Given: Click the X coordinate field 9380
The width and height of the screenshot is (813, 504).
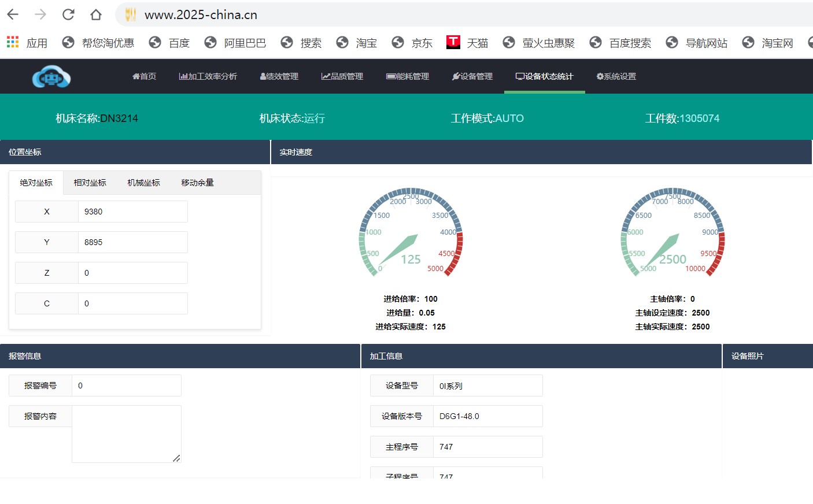Looking at the screenshot, I should click(133, 212).
